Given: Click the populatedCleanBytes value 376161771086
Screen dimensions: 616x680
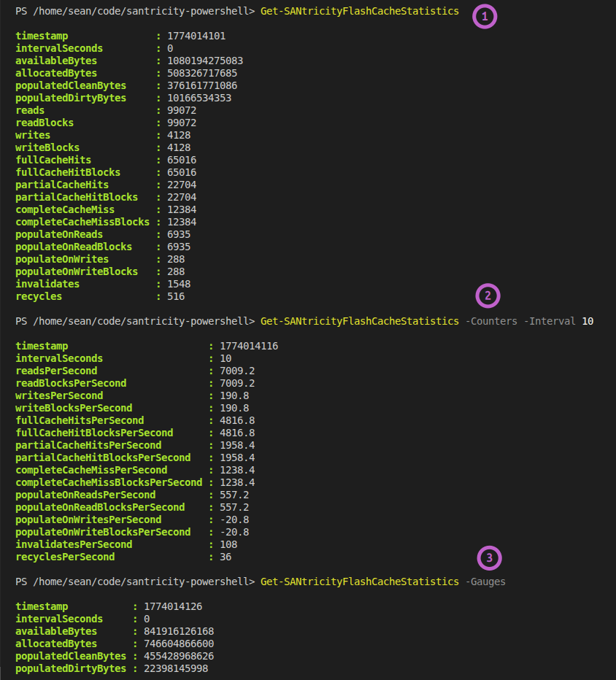Looking at the screenshot, I should click(202, 85).
